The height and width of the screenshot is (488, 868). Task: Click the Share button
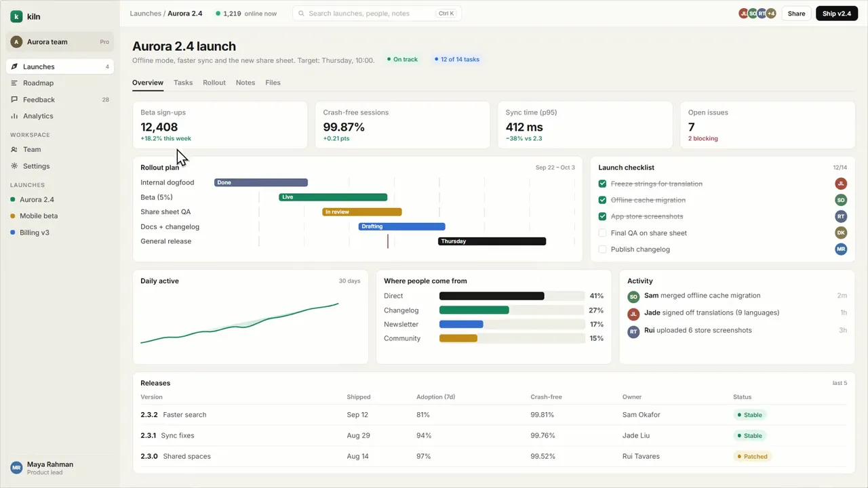[797, 14]
